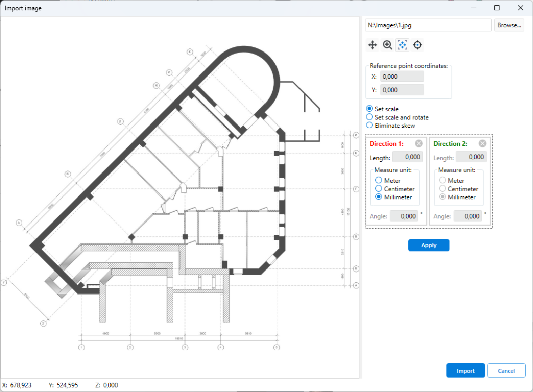Choose Meter unit for Direction 1

[x=379, y=180]
